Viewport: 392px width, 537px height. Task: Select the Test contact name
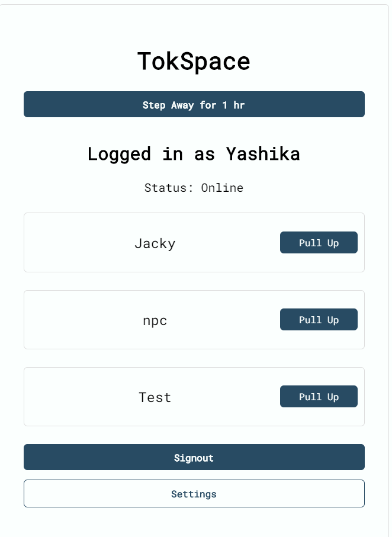click(x=155, y=398)
